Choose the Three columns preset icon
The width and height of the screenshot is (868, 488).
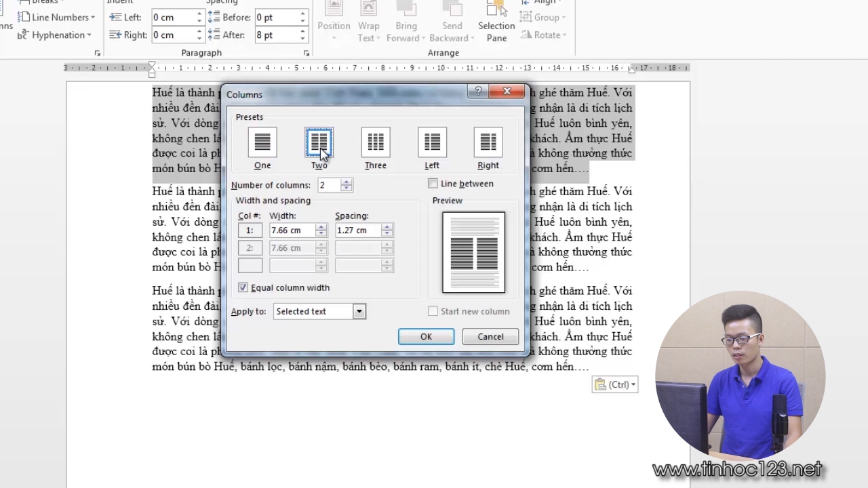coord(375,142)
